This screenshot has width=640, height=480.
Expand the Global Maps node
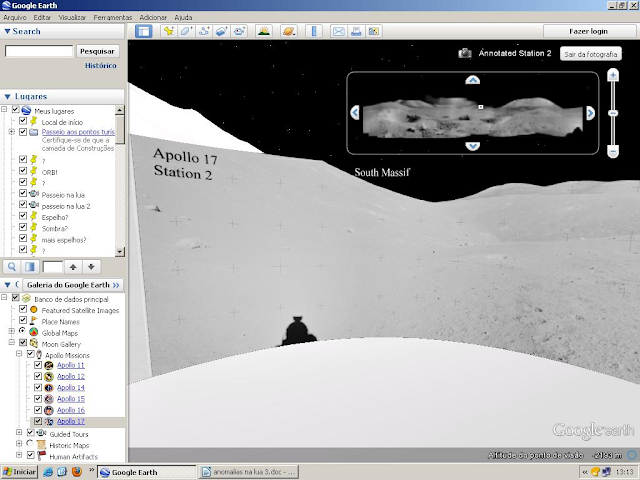tap(11, 331)
